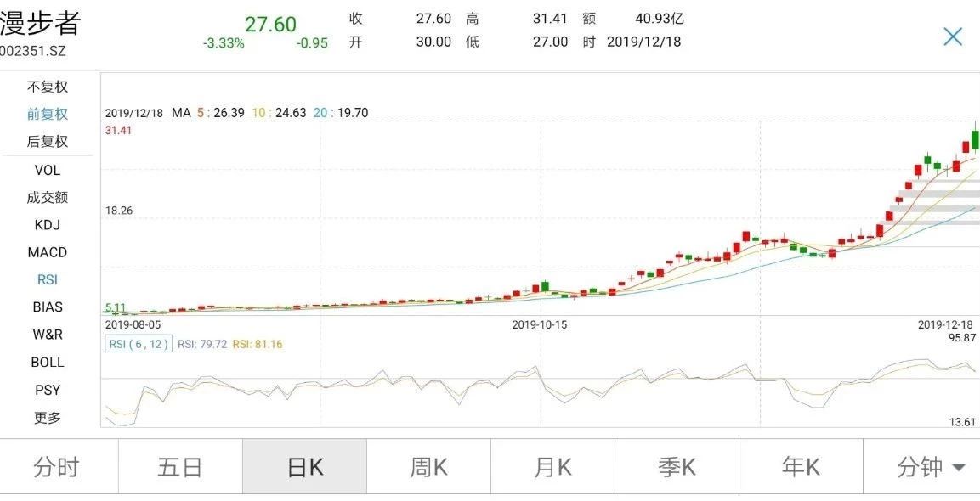The width and height of the screenshot is (980, 501).
Task: Switch to 分时 tab
Action: pos(58,467)
